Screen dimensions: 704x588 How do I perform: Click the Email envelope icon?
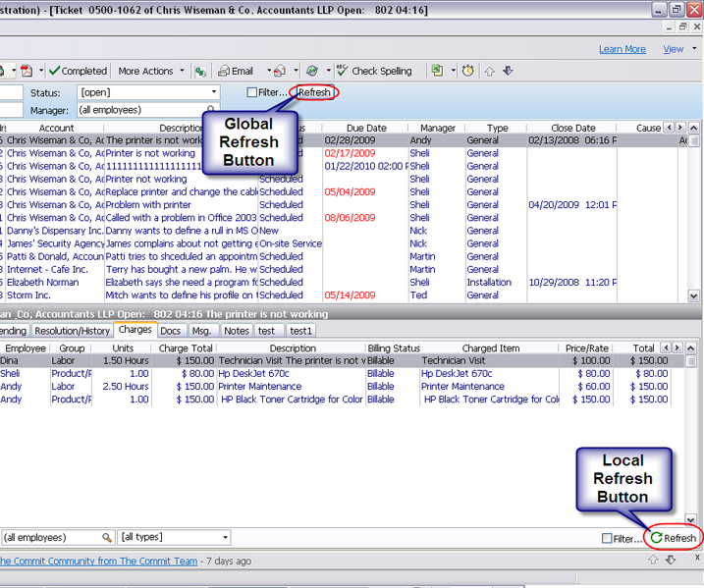click(x=225, y=71)
